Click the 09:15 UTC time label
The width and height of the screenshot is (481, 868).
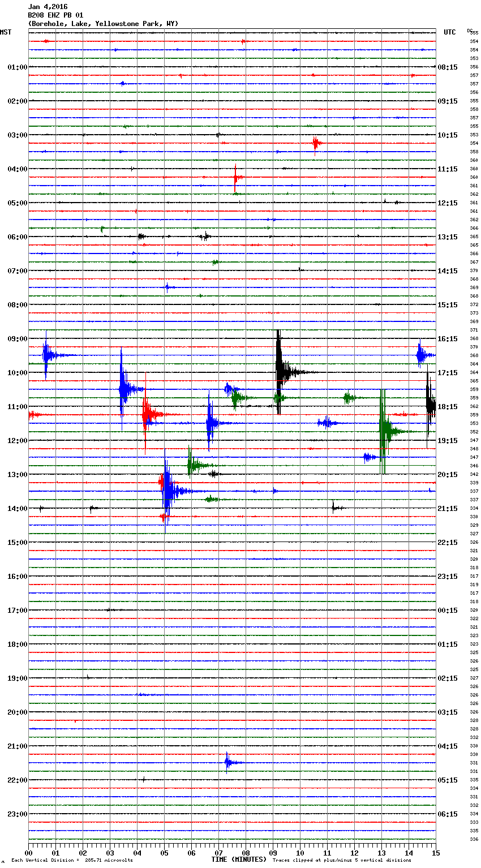[x=448, y=101]
